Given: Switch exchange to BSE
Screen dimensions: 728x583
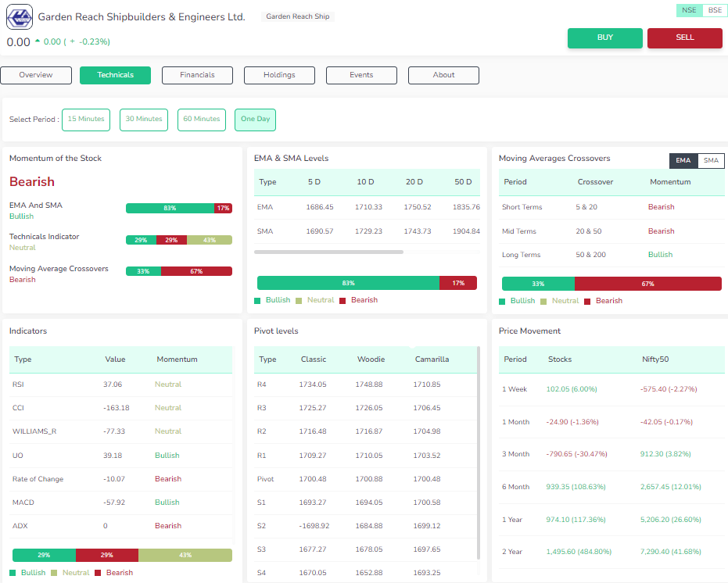Looking at the screenshot, I should click(x=713, y=10).
